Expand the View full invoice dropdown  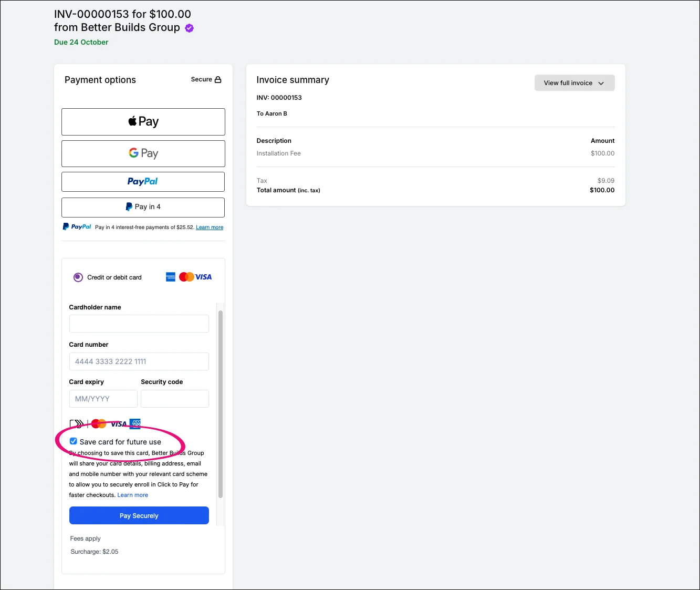574,83
